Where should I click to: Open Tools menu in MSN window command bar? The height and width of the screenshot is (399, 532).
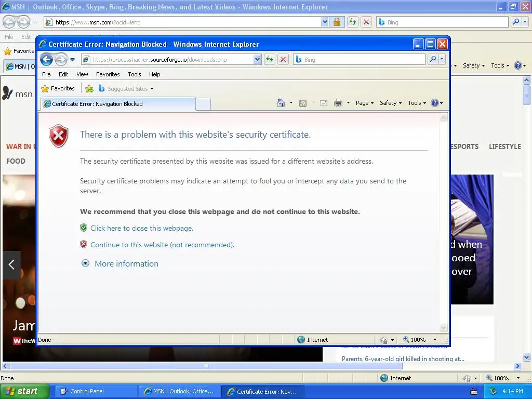tap(500, 65)
